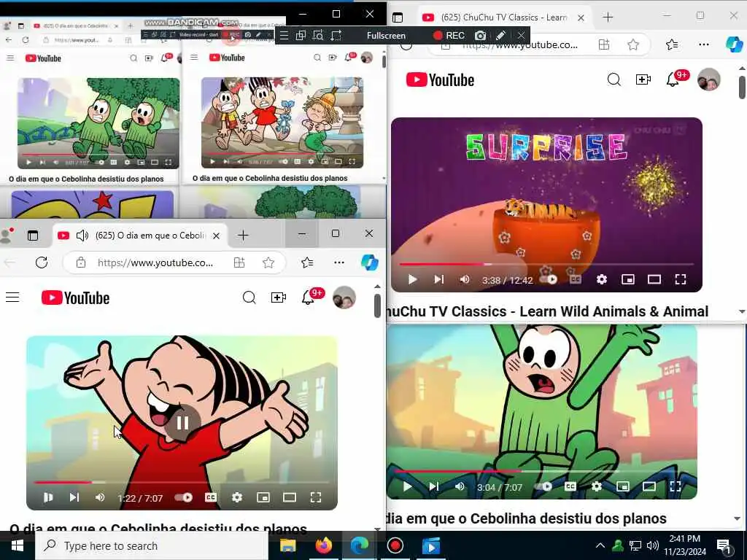Close the Bandicam toolbar with X
Screen dimensions: 747x560
pos(521,36)
